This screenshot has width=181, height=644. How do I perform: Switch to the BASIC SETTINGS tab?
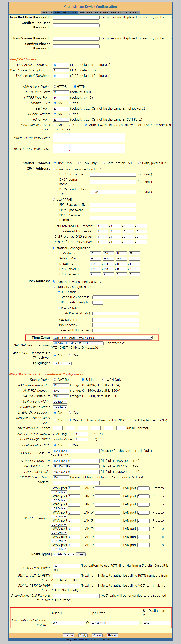pyautogui.click(x=65, y=12)
